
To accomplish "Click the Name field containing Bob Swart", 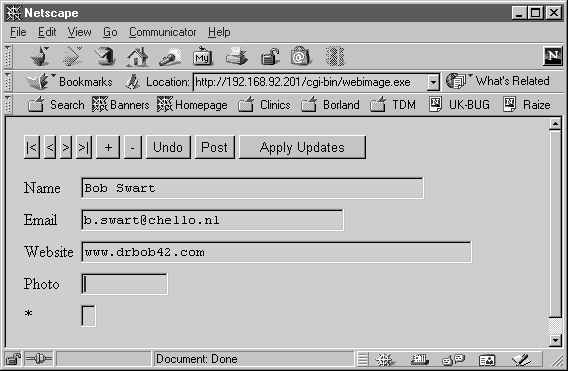I will 252,188.
